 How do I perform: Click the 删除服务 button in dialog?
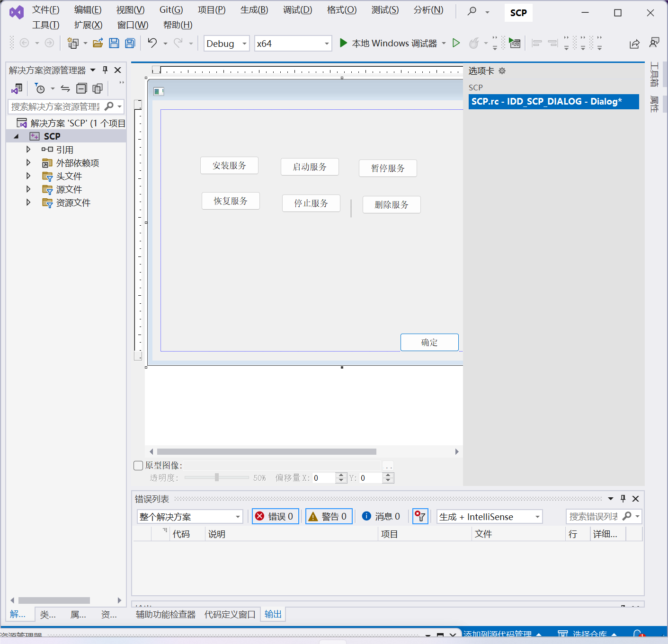click(x=392, y=205)
